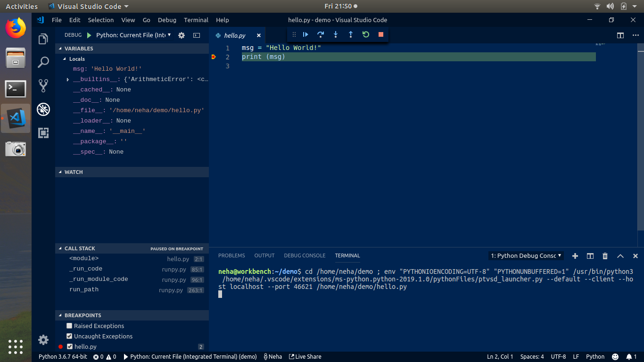Open the Debug menu
The height and width of the screenshot is (362, 644).
(167, 20)
